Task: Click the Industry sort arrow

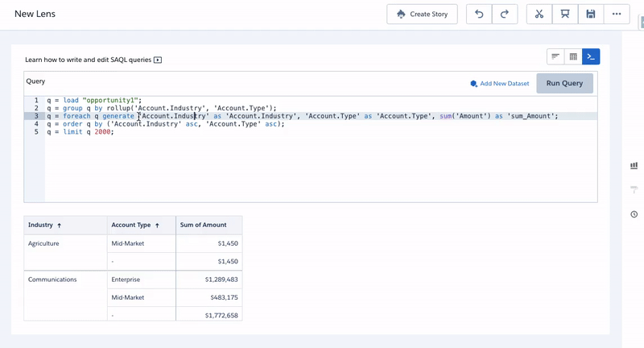Action: 59,226
